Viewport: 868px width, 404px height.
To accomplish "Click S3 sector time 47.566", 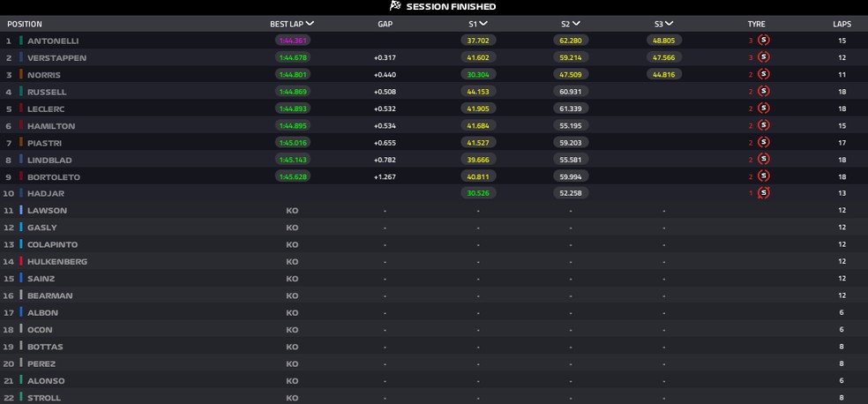I will 663,57.
